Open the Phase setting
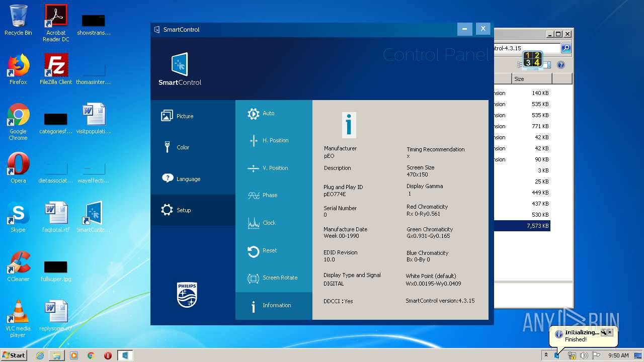Viewport: 644px width, 362px height. click(274, 196)
